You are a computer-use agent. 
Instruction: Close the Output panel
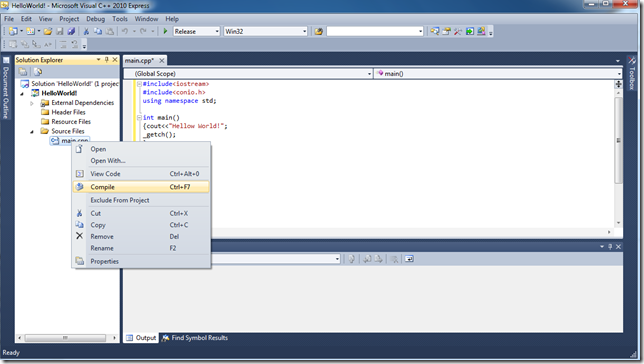(618, 247)
